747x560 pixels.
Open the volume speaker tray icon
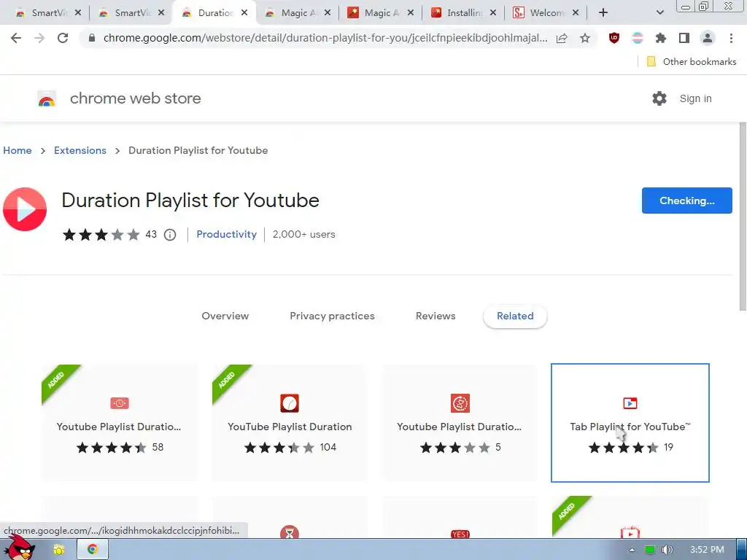667,550
